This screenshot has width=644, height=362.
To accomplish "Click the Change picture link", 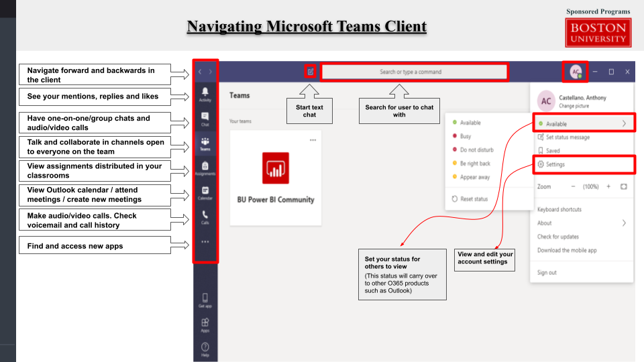I will click(x=575, y=106).
